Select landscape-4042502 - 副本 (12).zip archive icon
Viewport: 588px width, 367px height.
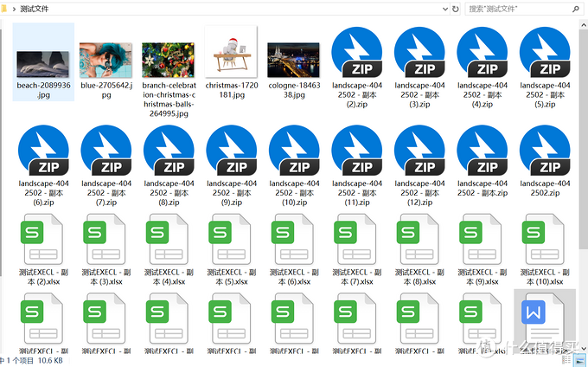[x=419, y=150]
